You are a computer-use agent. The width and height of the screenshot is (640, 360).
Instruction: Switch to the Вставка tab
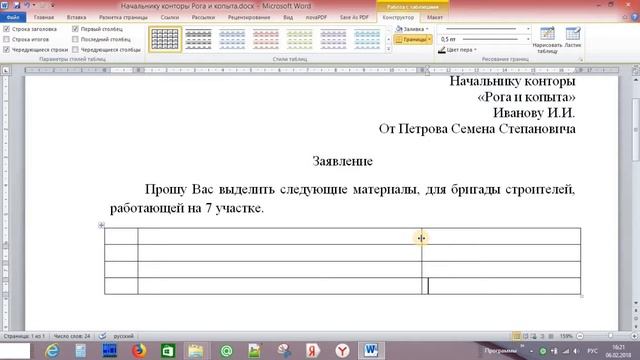[x=76, y=18]
